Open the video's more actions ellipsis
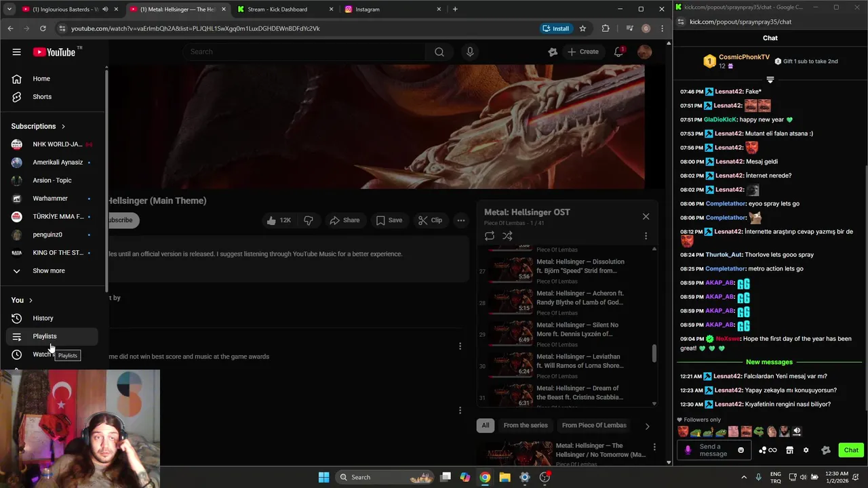Screen dimensions: 868x488 click(x=461, y=220)
